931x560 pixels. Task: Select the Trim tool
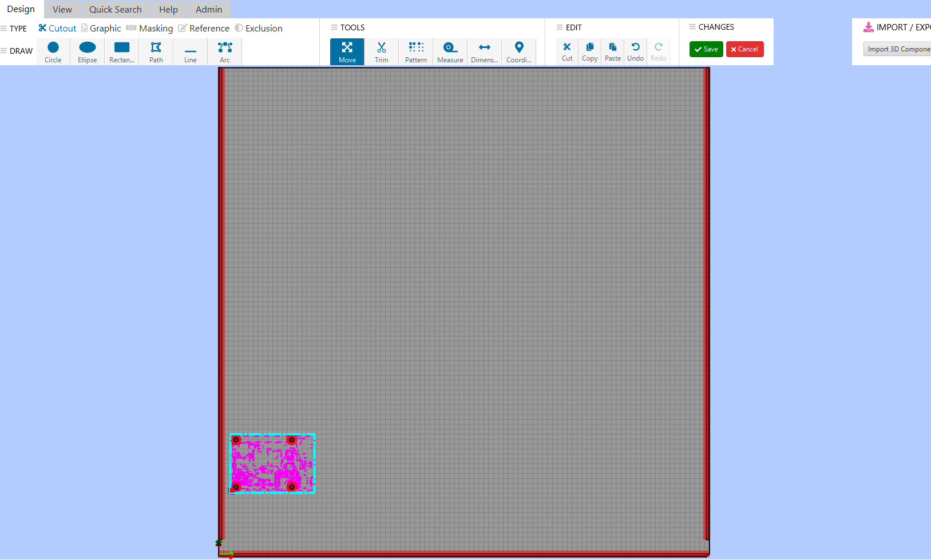point(382,52)
